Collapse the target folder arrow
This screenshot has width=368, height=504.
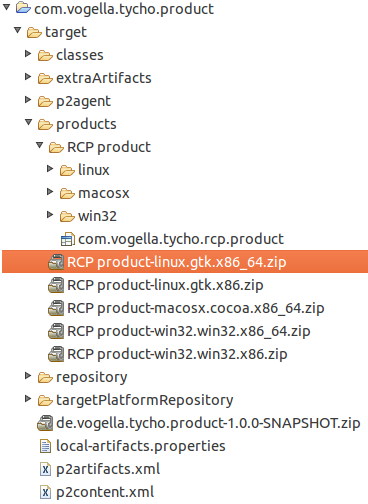pyautogui.click(x=18, y=31)
